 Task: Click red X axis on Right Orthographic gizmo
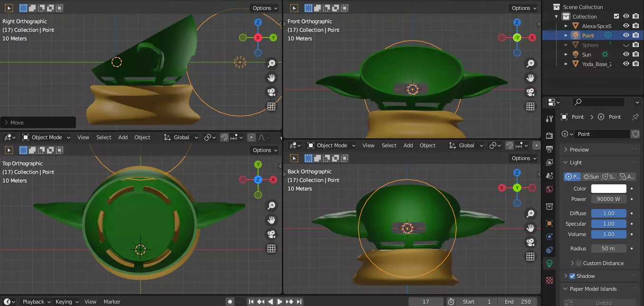(x=258, y=38)
